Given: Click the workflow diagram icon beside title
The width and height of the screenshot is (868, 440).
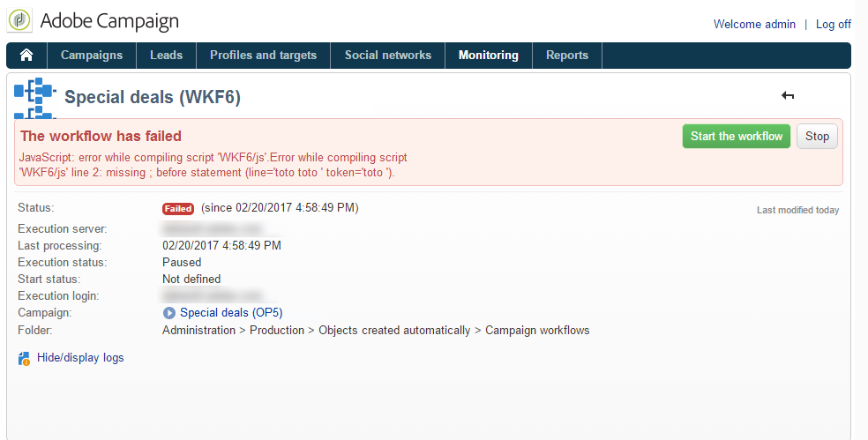Looking at the screenshot, I should (x=35, y=97).
